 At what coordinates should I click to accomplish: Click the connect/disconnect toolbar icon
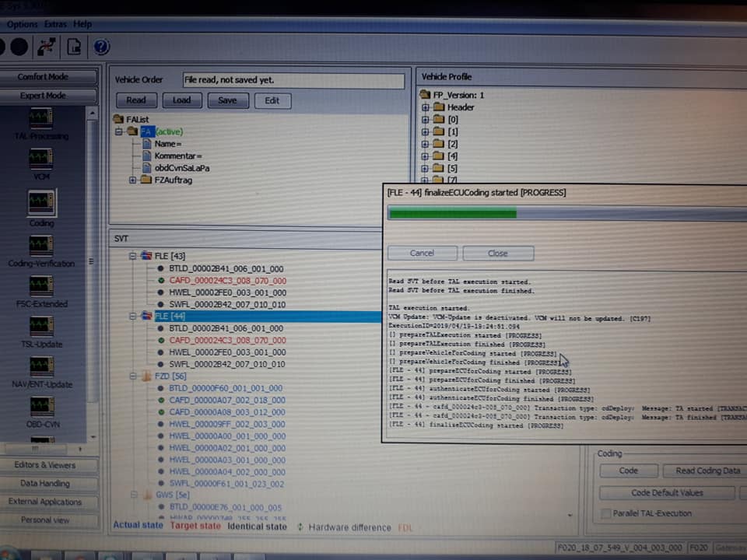click(x=46, y=47)
